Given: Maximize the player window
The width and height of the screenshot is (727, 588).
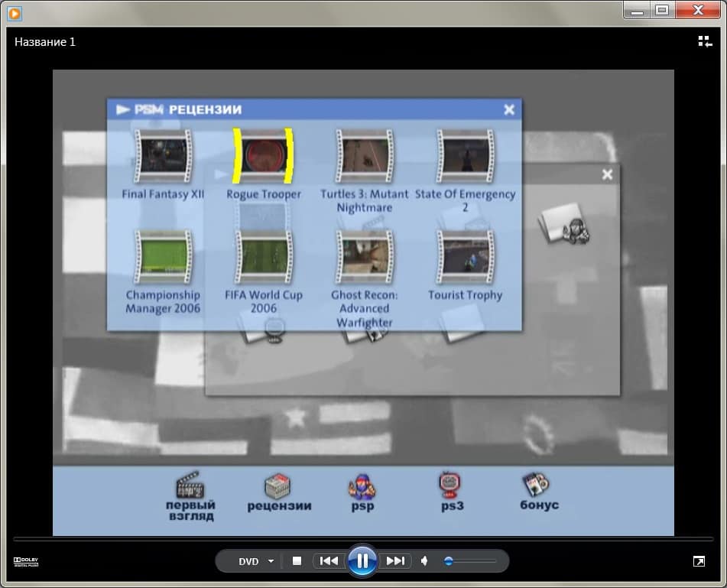Looking at the screenshot, I should [662, 10].
